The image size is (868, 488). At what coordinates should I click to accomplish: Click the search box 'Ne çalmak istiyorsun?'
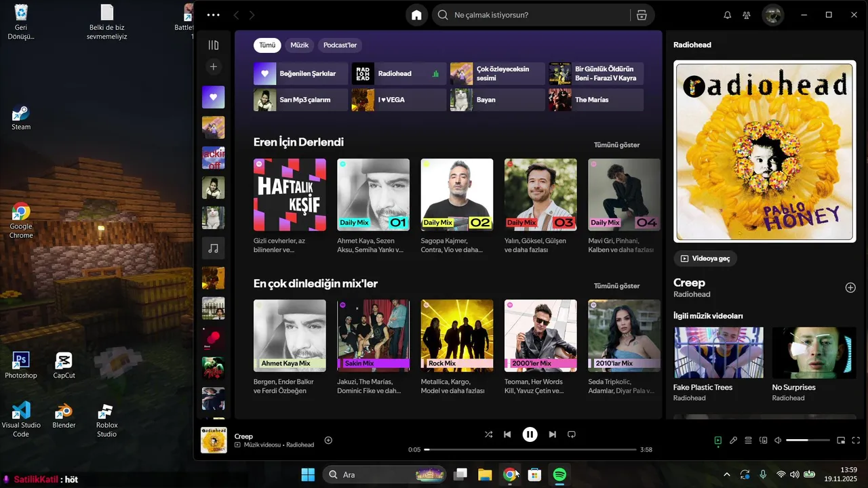pos(532,15)
